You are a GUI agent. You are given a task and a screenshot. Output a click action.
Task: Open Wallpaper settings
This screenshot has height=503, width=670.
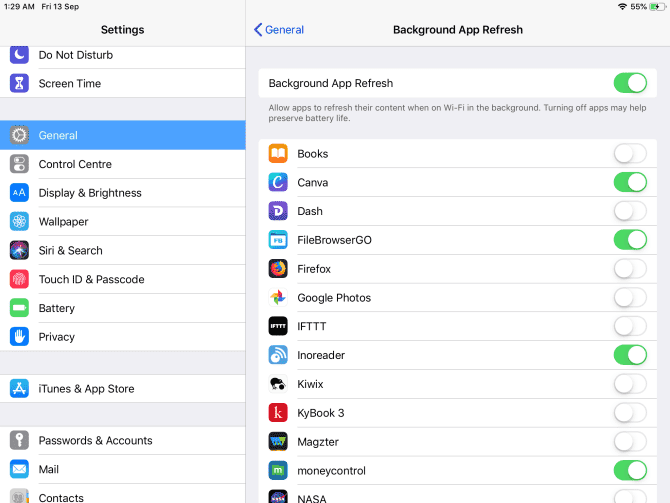[x=123, y=221]
